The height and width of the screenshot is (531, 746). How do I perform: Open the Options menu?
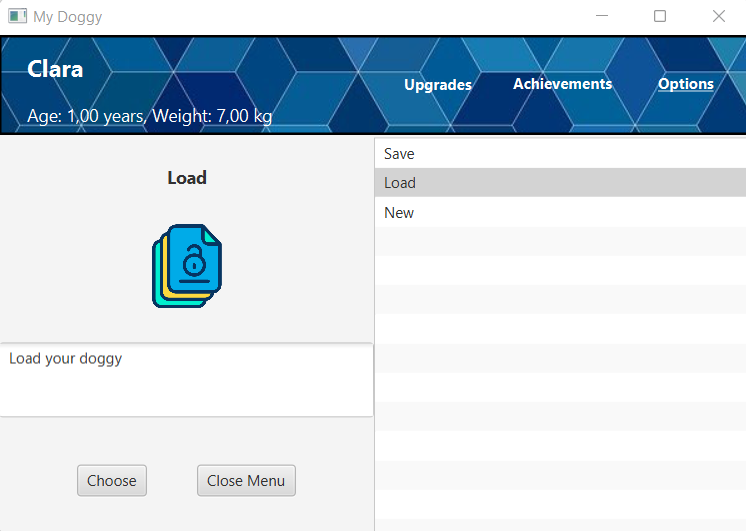(685, 84)
